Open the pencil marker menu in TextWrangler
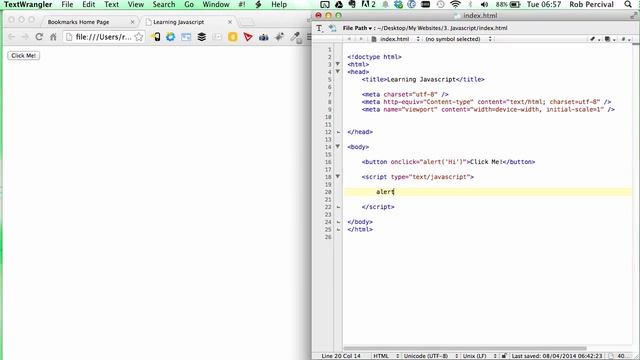Screen dimensions: 640x360 tap(594, 39)
